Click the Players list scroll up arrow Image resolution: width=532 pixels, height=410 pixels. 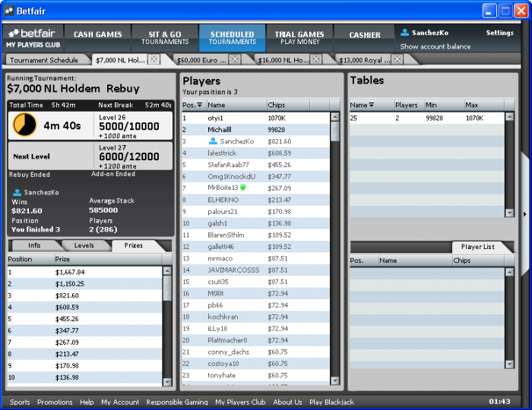335,117
